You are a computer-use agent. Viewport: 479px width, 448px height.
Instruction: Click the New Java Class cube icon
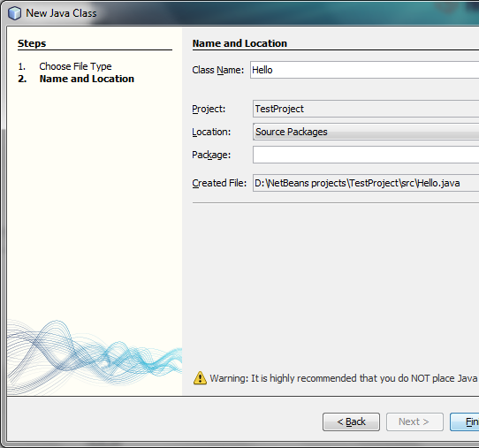tap(14, 13)
